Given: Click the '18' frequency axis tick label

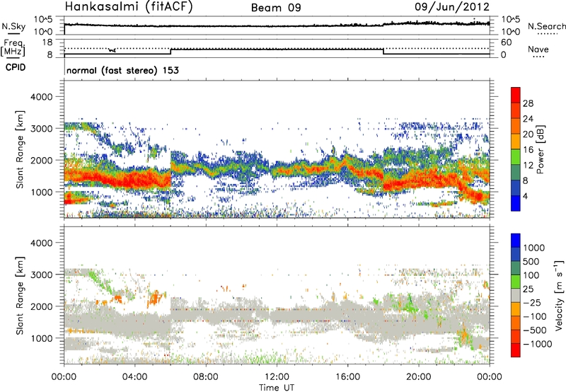Looking at the screenshot, I should click(x=47, y=42).
